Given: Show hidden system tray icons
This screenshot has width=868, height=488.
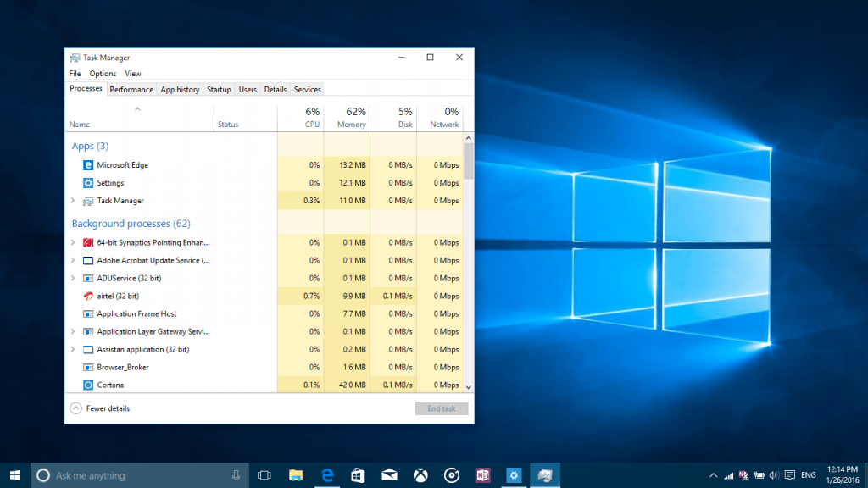Looking at the screenshot, I should (x=713, y=475).
